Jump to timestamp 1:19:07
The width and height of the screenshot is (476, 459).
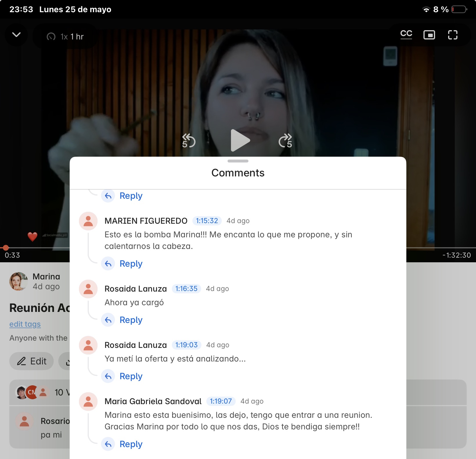pos(221,401)
